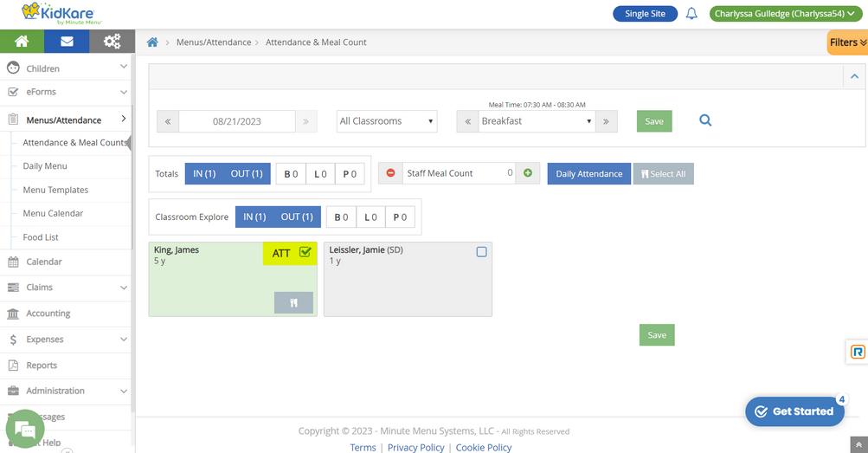The width and height of the screenshot is (868, 453).
Task: Expand the Filters panel
Action: click(x=848, y=42)
